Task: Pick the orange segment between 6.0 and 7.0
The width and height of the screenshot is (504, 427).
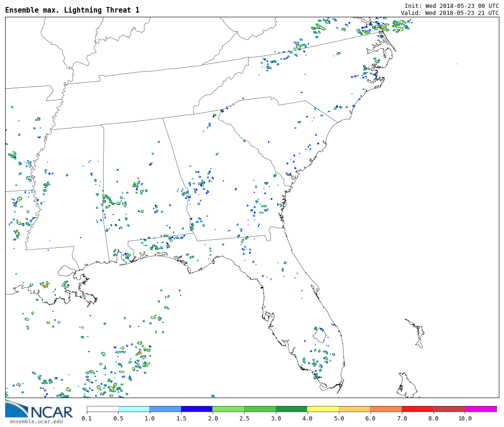Action: click(386, 409)
